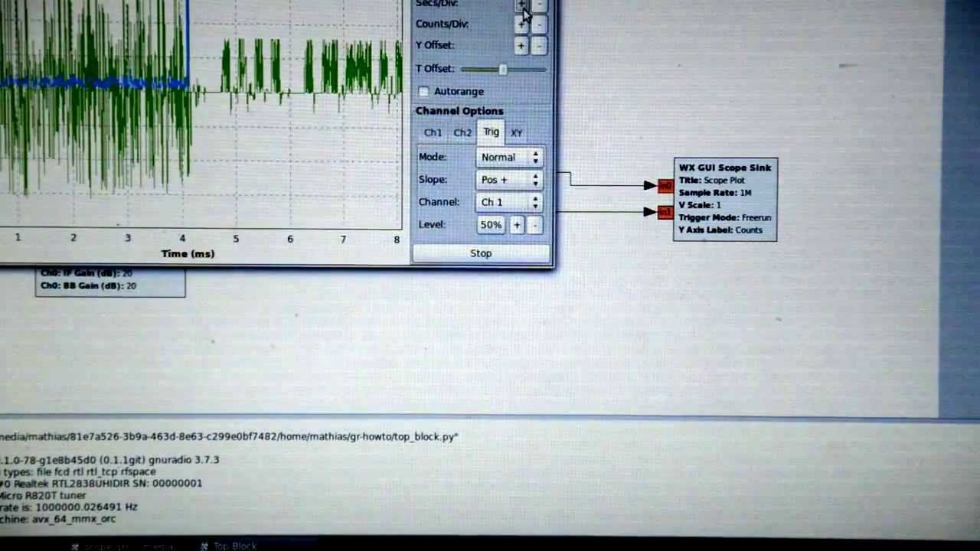The height and width of the screenshot is (551, 980).
Task: Increase Y Offset using the plus control
Action: click(x=521, y=47)
